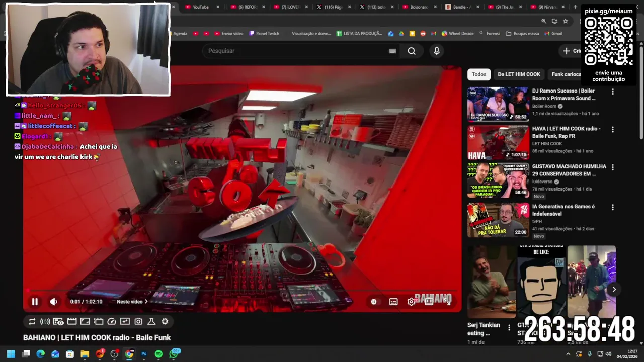This screenshot has height=362, width=644.
Task: Open taskbar volume control
Action: pyautogui.click(x=608, y=354)
